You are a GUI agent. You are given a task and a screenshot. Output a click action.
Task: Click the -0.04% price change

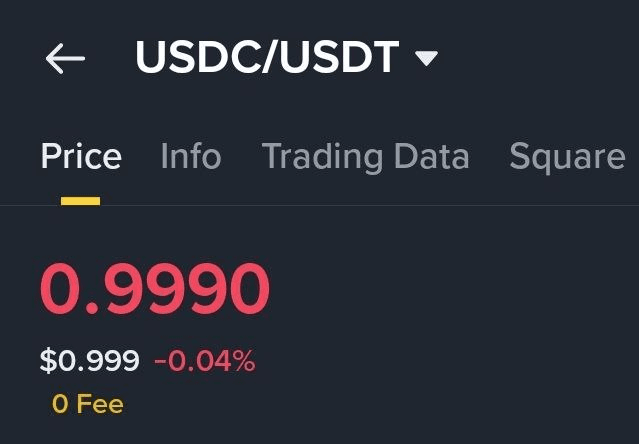click(205, 361)
